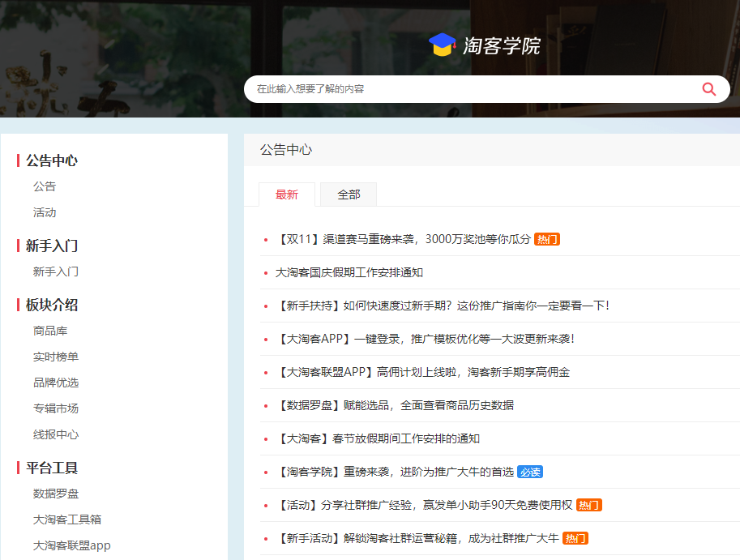Screen dimensions: 740x560
Task: Type in the search input box
Action: point(470,89)
